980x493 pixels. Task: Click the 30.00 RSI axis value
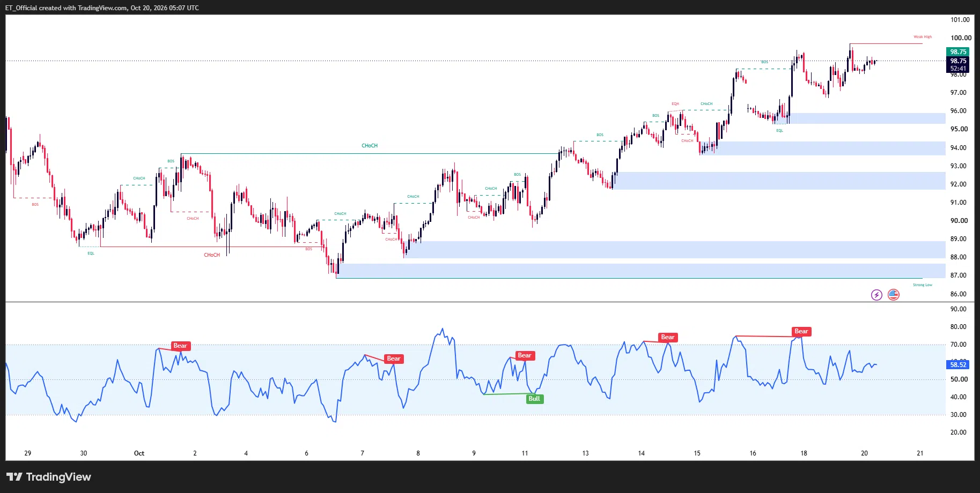[x=959, y=415]
